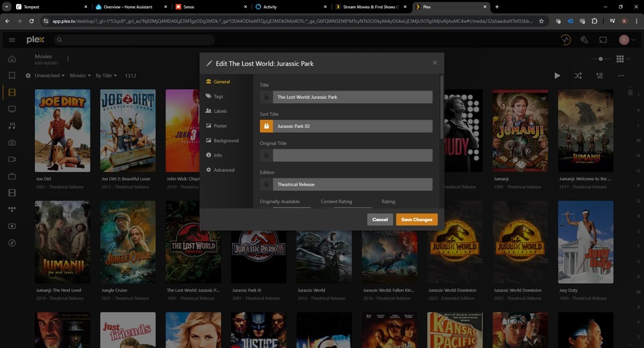The height and width of the screenshot is (348, 644).
Task: Unlock the orange Sort Title lock
Action: (x=266, y=126)
